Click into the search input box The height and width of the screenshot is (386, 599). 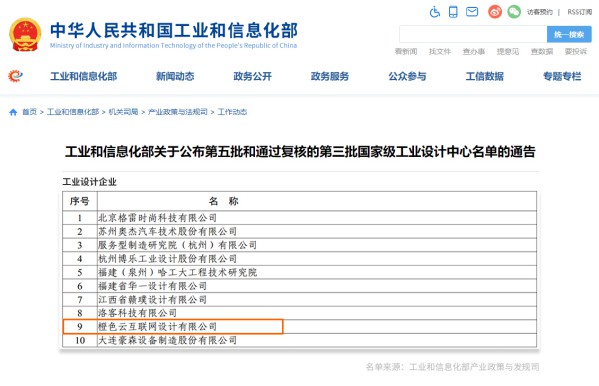473,34
